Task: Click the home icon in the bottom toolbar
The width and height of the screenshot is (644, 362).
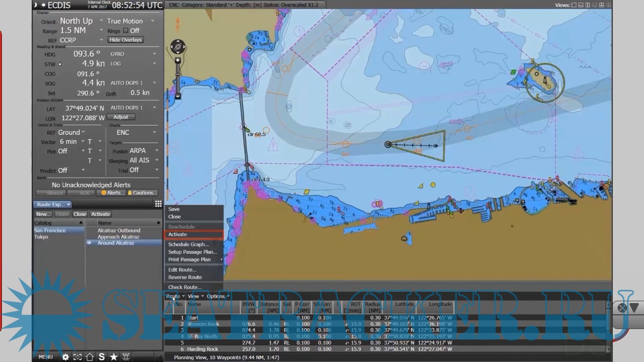Action: click(90, 357)
